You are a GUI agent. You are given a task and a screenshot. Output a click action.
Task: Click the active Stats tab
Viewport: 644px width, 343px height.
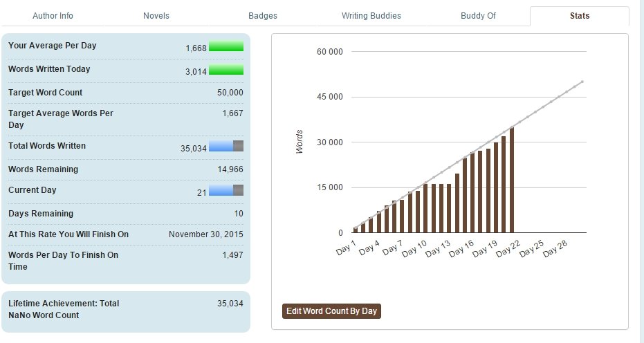click(579, 15)
